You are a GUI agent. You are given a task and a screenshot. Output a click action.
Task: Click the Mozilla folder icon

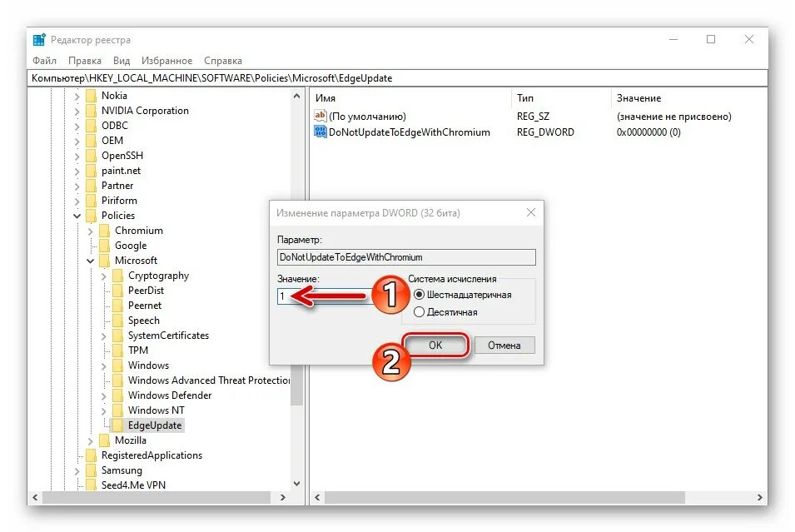[x=104, y=440]
